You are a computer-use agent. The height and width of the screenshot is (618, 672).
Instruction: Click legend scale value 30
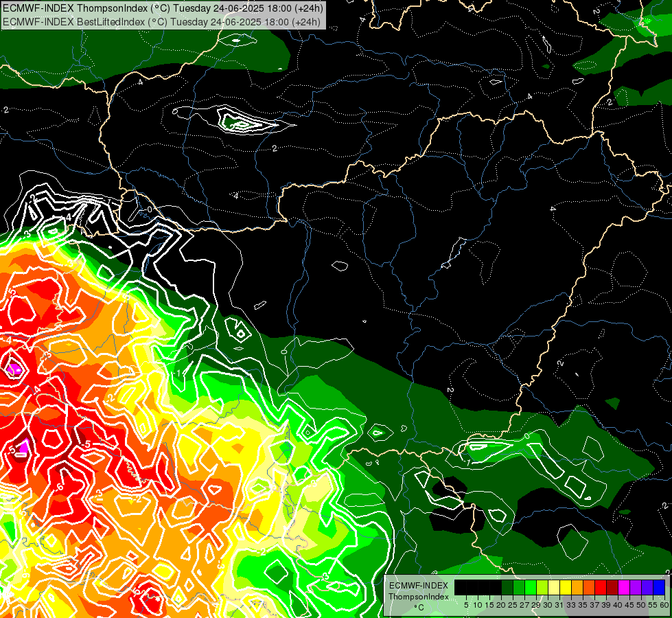(548, 605)
